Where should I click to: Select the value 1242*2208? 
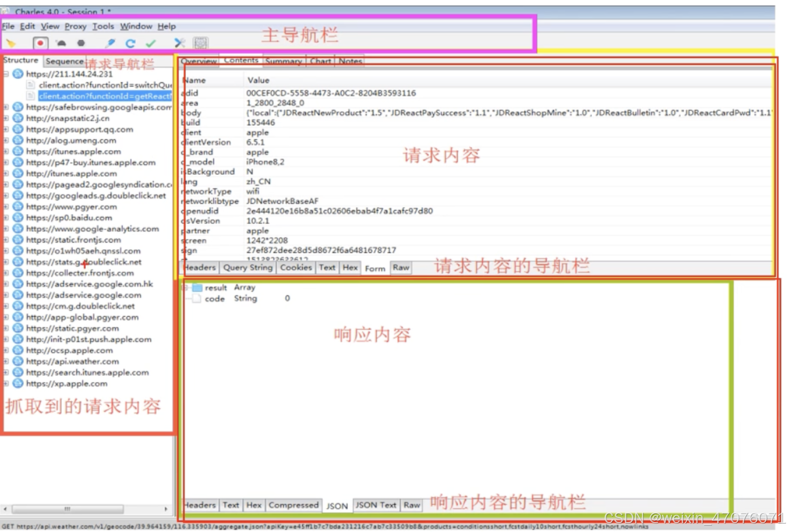pyautogui.click(x=267, y=240)
